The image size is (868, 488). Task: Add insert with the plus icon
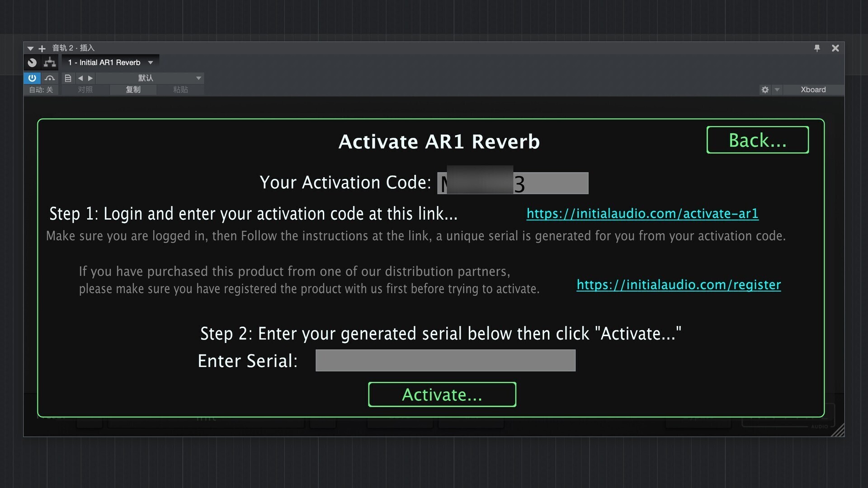pos(42,48)
